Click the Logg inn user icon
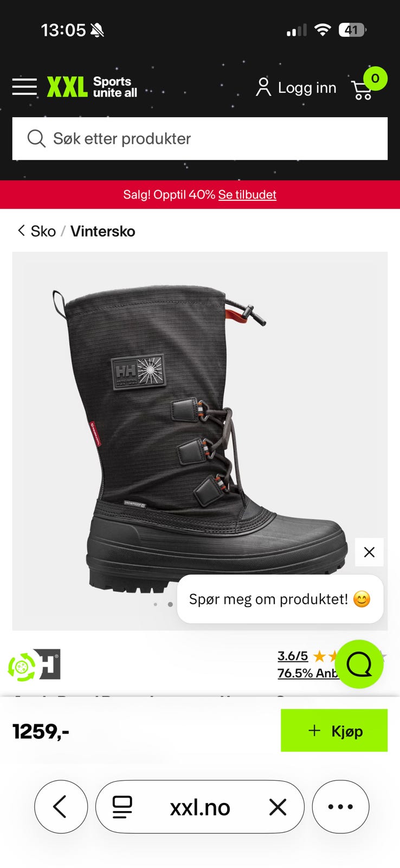 (263, 87)
